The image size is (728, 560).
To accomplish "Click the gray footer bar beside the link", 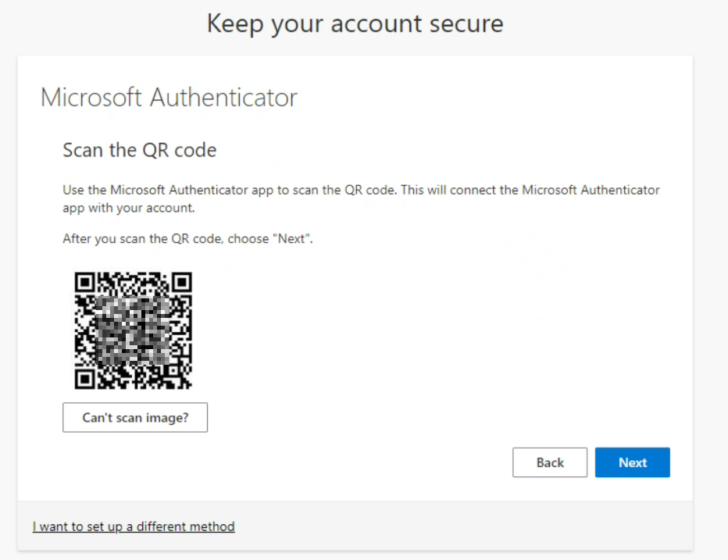I will [469, 526].
